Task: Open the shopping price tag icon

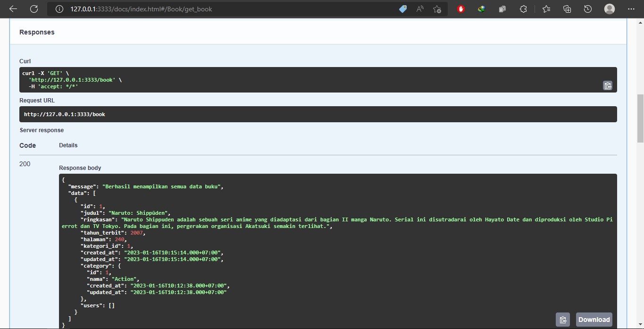Action: 402,9
